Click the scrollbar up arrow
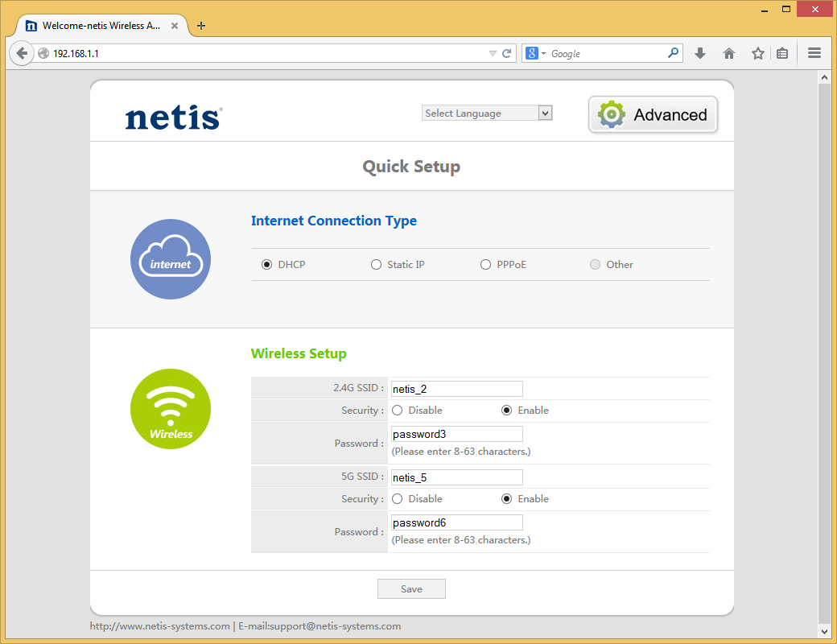This screenshot has height=644, width=837. [x=824, y=77]
